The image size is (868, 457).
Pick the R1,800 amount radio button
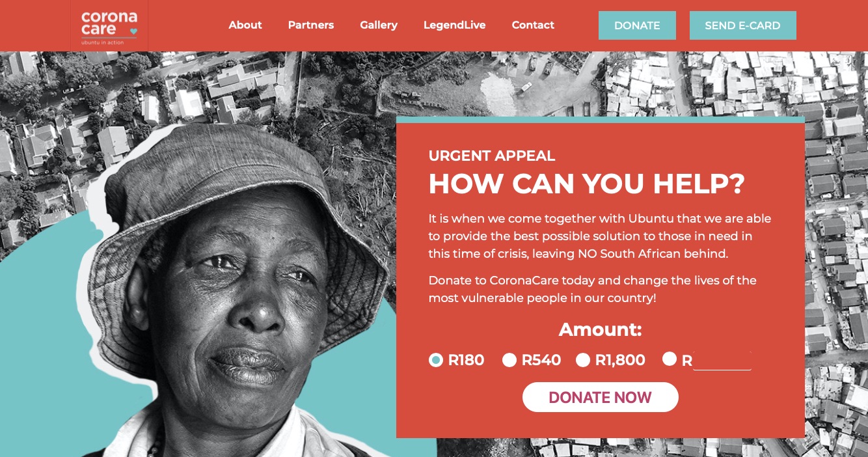(583, 360)
